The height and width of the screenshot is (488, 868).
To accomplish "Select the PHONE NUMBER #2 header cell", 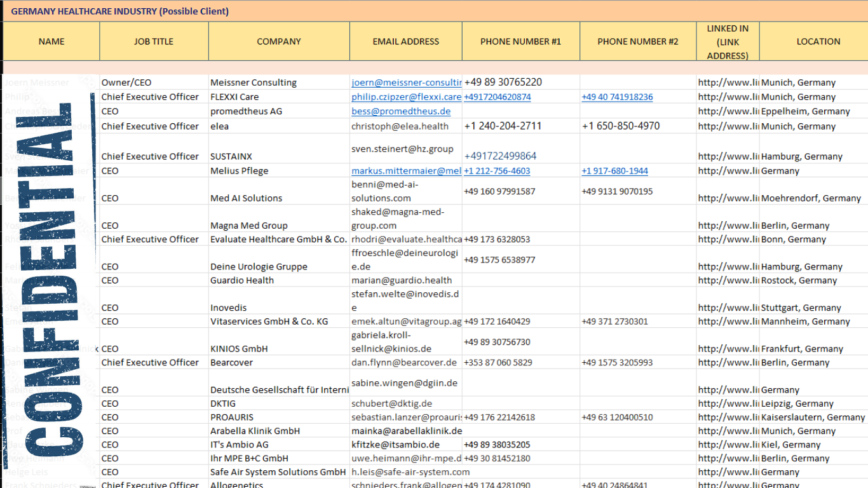I will (638, 41).
